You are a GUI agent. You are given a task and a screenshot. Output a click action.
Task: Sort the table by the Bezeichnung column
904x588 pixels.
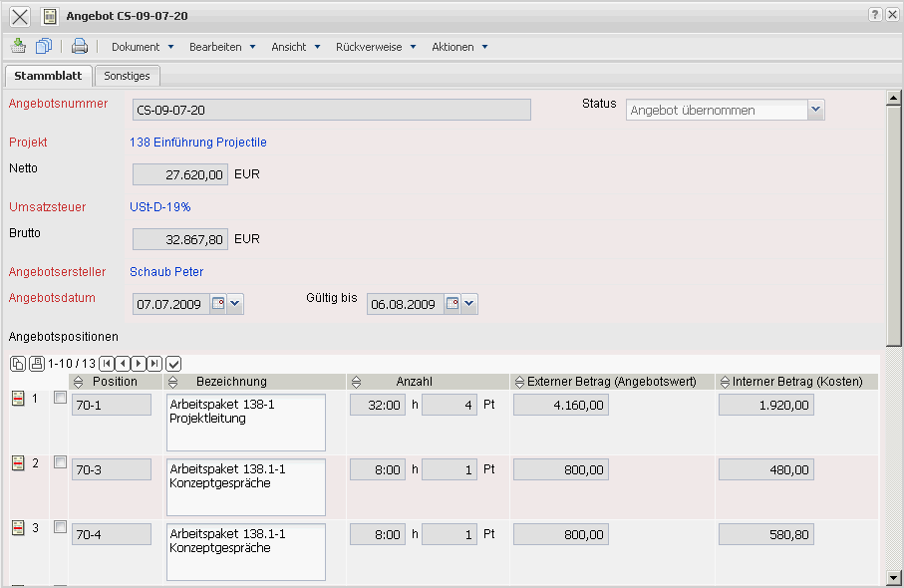click(173, 382)
